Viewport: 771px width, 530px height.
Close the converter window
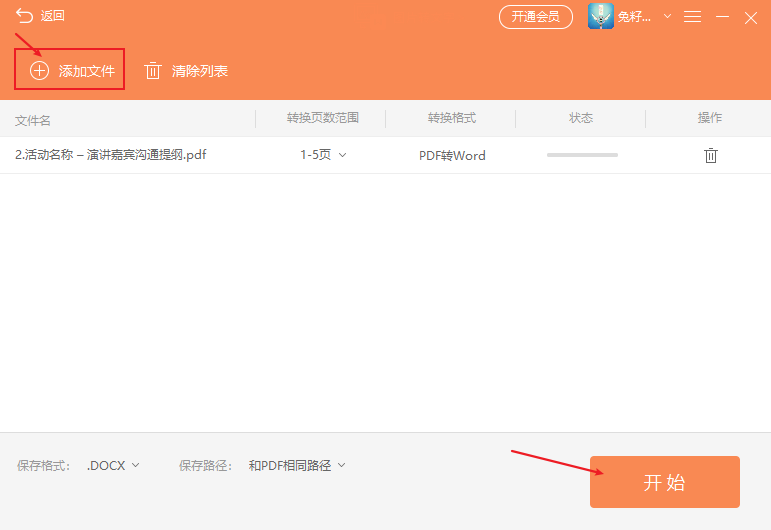[x=751, y=18]
